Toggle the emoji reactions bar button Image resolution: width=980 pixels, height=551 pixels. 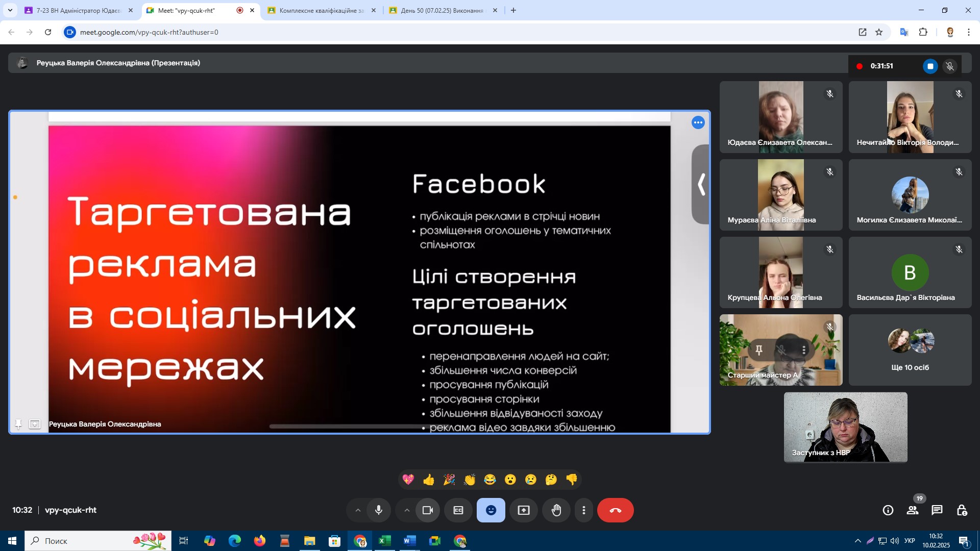(x=491, y=510)
